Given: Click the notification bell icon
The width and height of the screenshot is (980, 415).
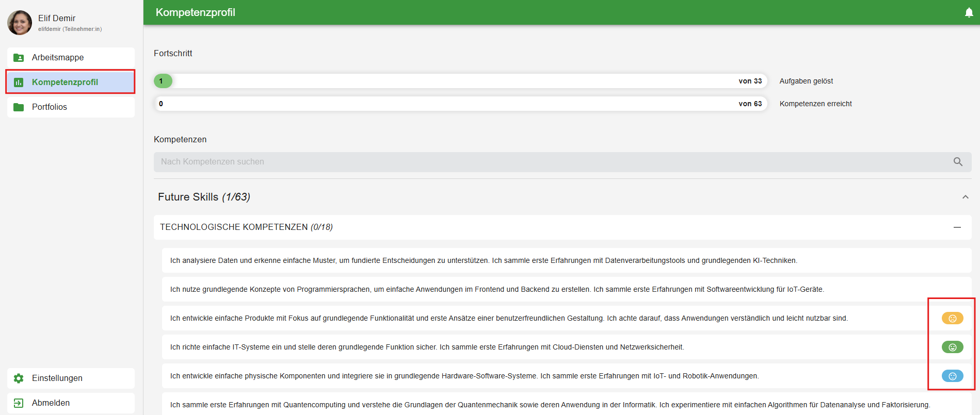Looking at the screenshot, I should [969, 13].
